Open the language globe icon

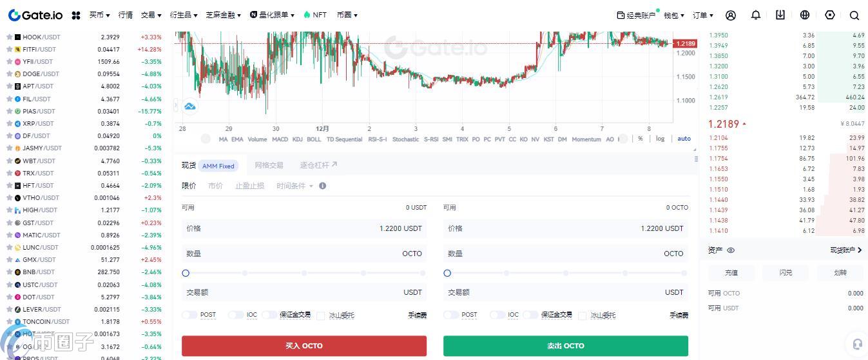click(x=804, y=15)
